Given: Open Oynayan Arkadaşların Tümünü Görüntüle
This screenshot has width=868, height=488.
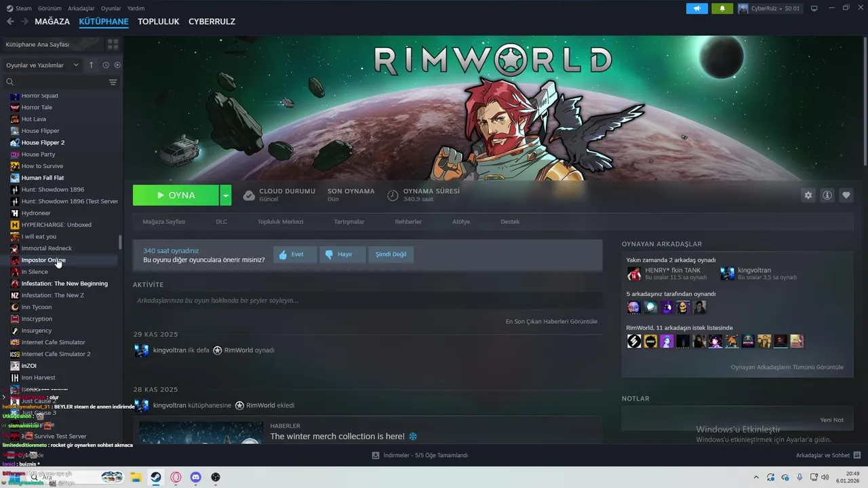Looking at the screenshot, I should click(787, 367).
